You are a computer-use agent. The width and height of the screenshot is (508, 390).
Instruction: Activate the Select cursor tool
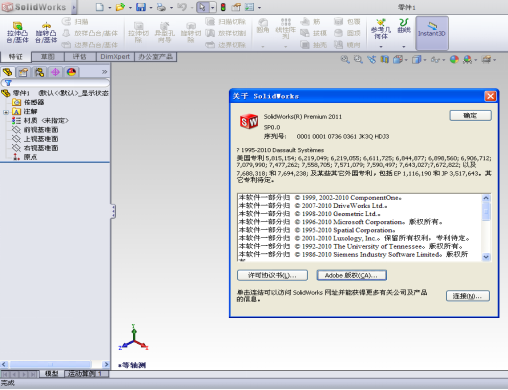tap(202, 7)
